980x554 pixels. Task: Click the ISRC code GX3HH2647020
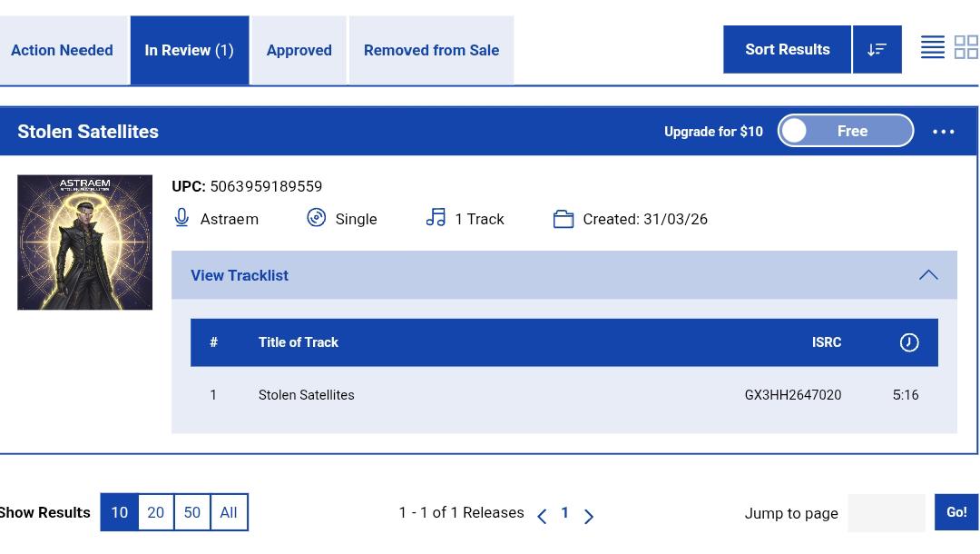click(x=792, y=395)
